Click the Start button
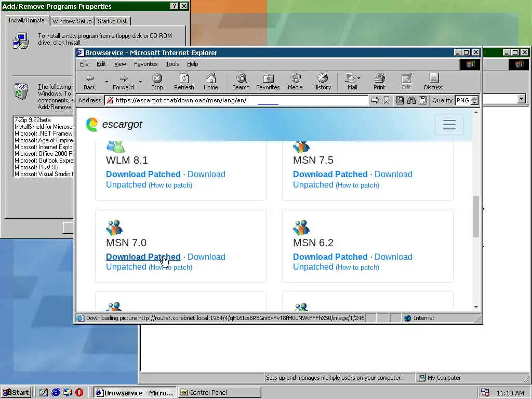Viewport: 532px width, 399px height. tap(16, 393)
